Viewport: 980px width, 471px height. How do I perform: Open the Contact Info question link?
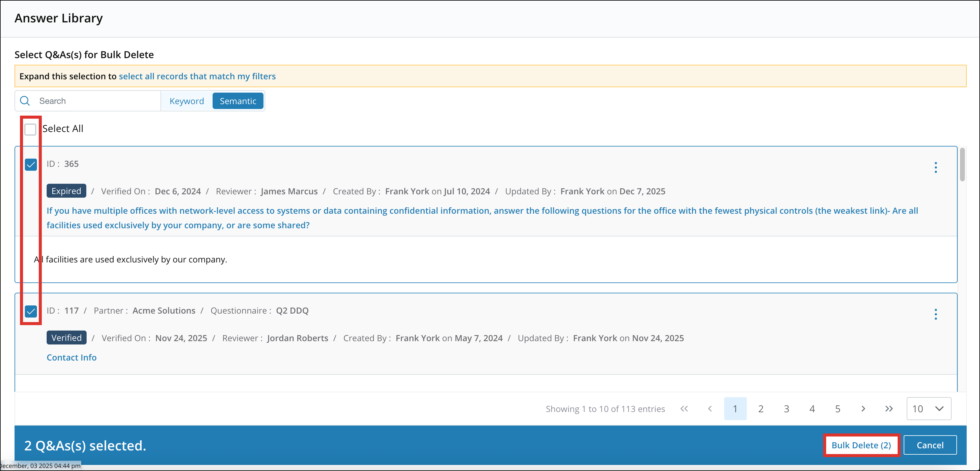pos(71,357)
